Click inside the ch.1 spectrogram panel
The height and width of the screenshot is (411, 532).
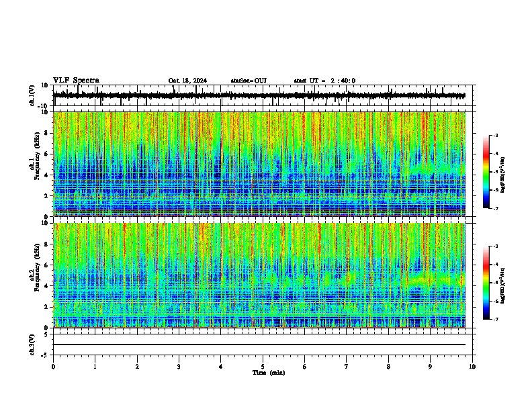(x=259, y=164)
